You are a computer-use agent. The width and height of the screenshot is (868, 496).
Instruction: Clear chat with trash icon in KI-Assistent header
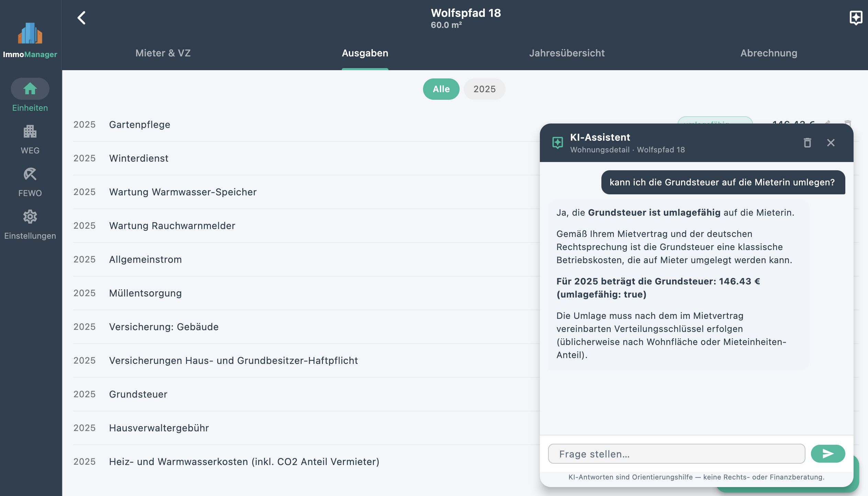pos(808,142)
